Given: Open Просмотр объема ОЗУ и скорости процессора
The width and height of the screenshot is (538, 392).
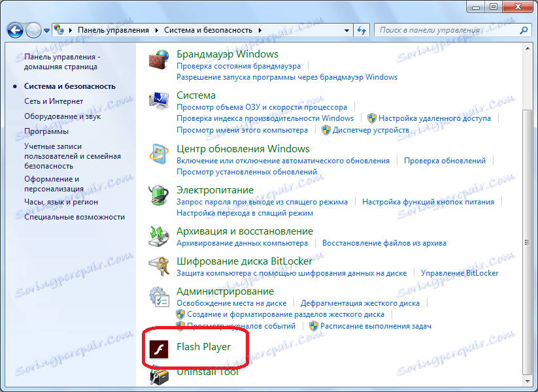Looking at the screenshot, I should click(261, 107).
